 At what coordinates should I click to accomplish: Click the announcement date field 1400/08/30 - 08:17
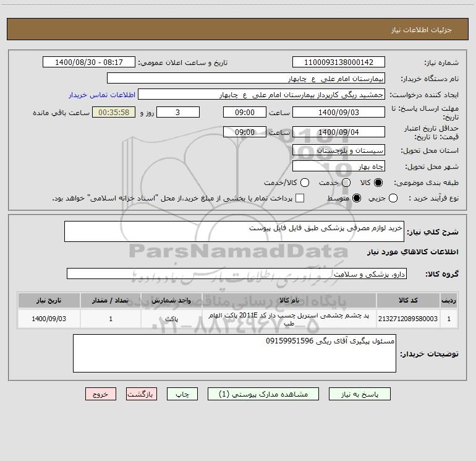(x=89, y=62)
